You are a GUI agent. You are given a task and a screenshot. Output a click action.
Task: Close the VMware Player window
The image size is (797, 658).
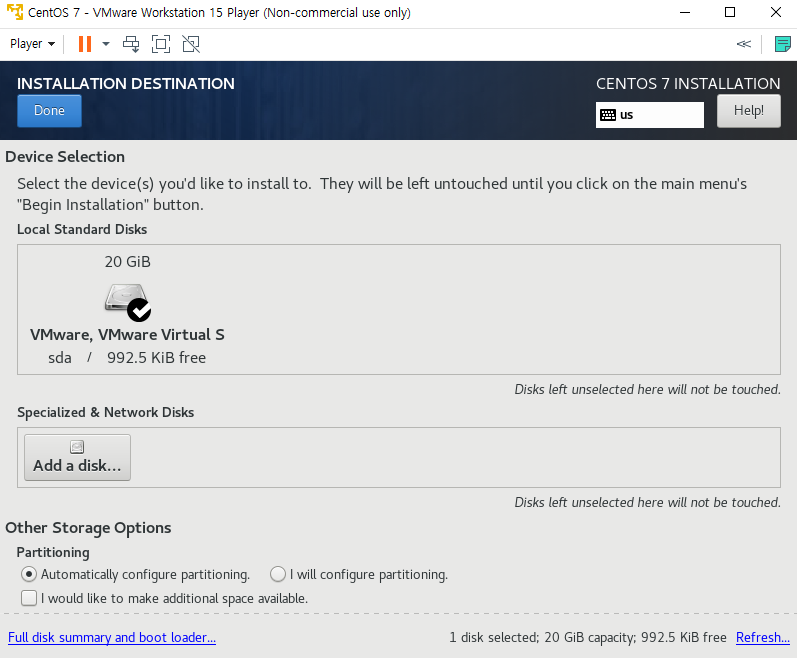coord(776,12)
